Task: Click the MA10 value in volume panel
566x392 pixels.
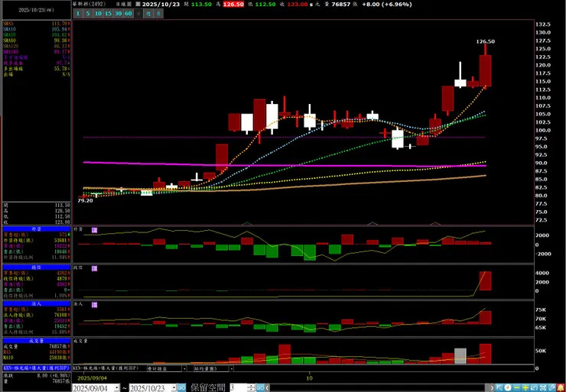Action: pyautogui.click(x=58, y=358)
